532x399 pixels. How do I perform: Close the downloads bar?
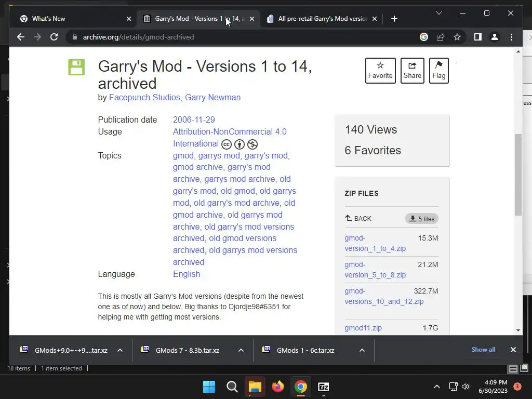coord(513,350)
